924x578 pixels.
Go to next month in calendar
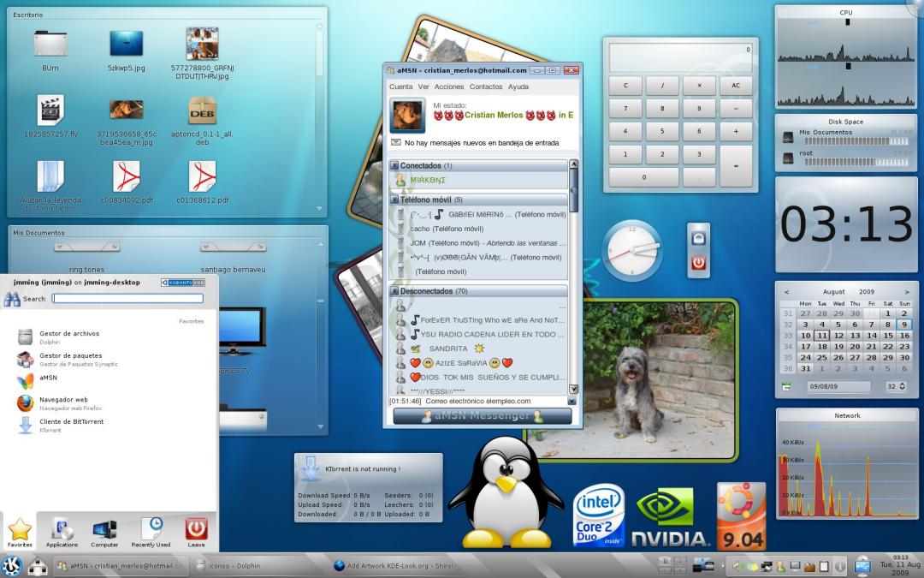pos(907,292)
